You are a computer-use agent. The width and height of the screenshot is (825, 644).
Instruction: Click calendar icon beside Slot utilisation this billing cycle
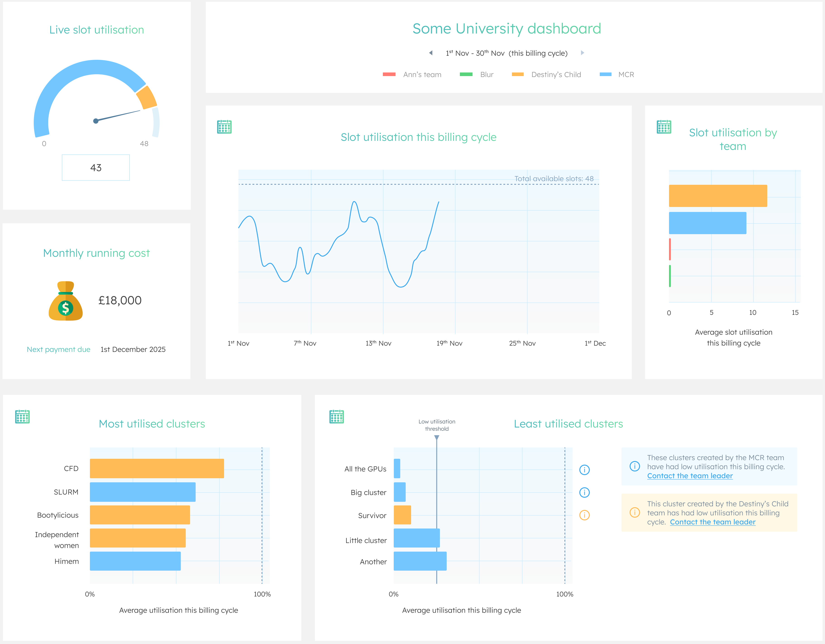coord(224,127)
